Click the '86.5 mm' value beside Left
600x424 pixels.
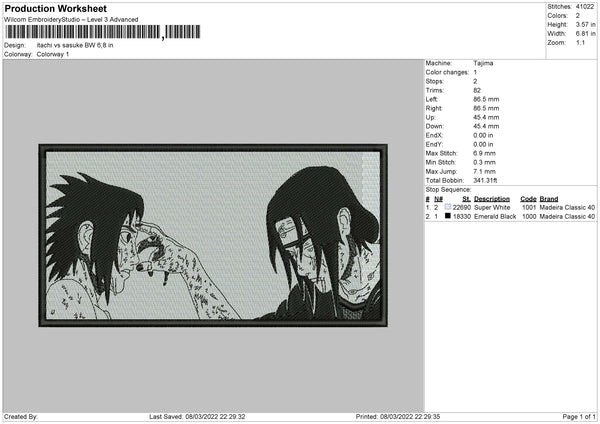click(486, 99)
